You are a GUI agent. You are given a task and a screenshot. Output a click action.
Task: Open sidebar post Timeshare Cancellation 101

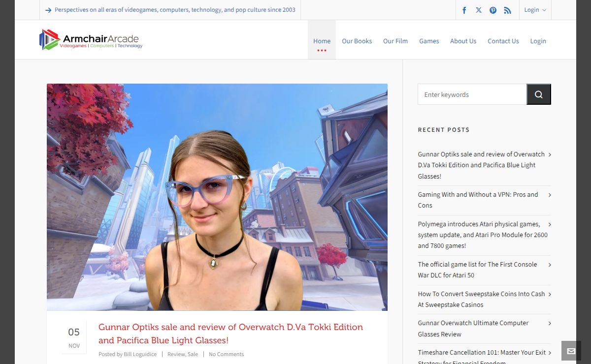[x=482, y=357]
